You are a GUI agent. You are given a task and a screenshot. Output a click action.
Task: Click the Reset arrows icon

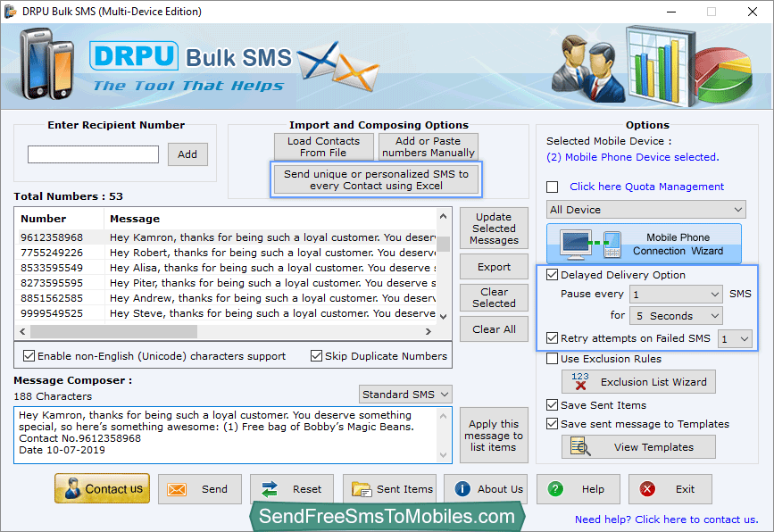[x=270, y=489]
